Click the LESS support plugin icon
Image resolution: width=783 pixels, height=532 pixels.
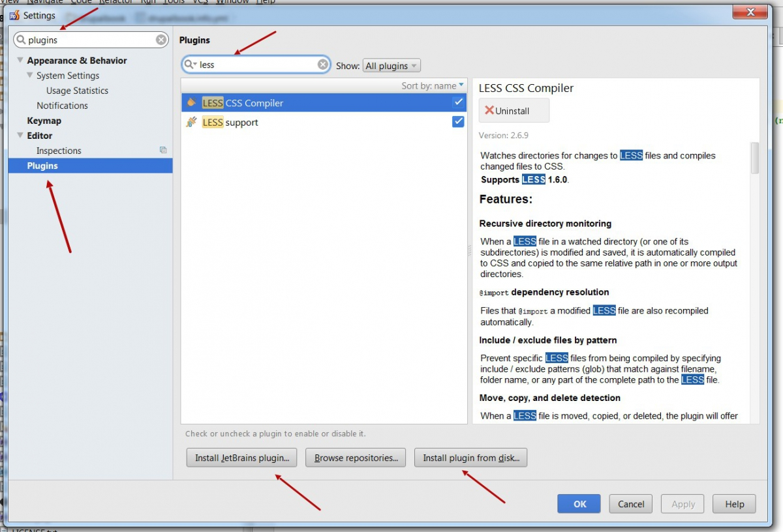191,122
